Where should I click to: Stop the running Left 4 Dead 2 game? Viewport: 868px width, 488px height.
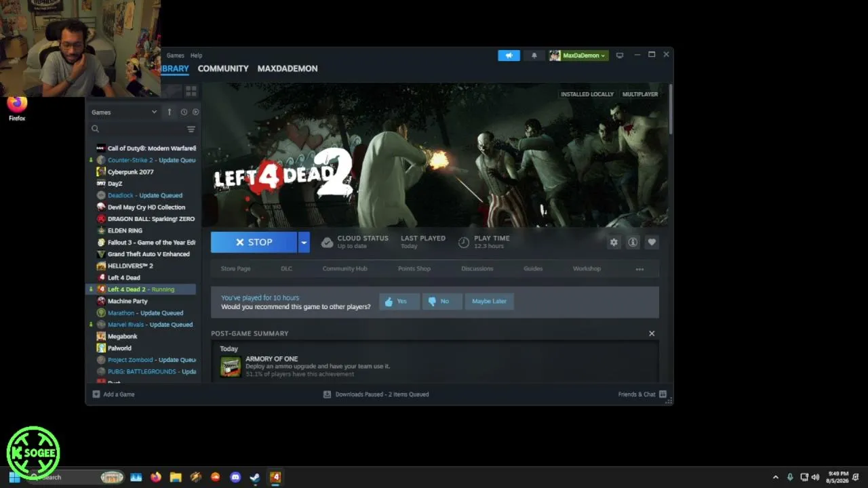(254, 242)
